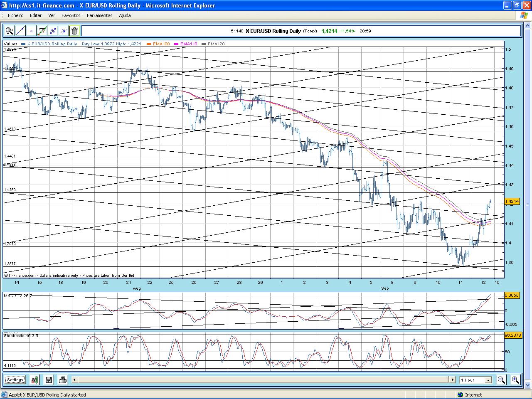Open the Ver menu
532x399 pixels.
click(52, 15)
